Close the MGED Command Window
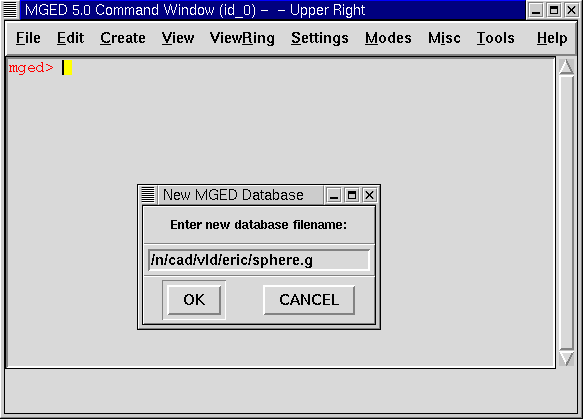This screenshot has width=583, height=419. coord(572,10)
